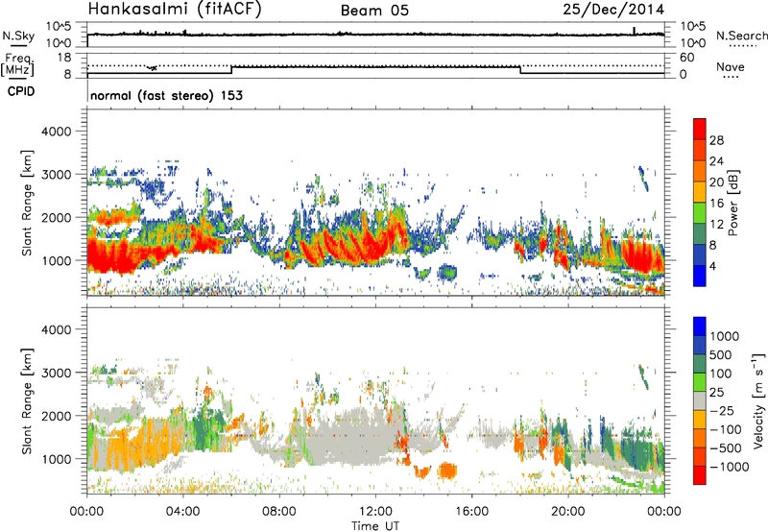
Task: Click the 20:00 time axis tick label
Action: click(568, 512)
